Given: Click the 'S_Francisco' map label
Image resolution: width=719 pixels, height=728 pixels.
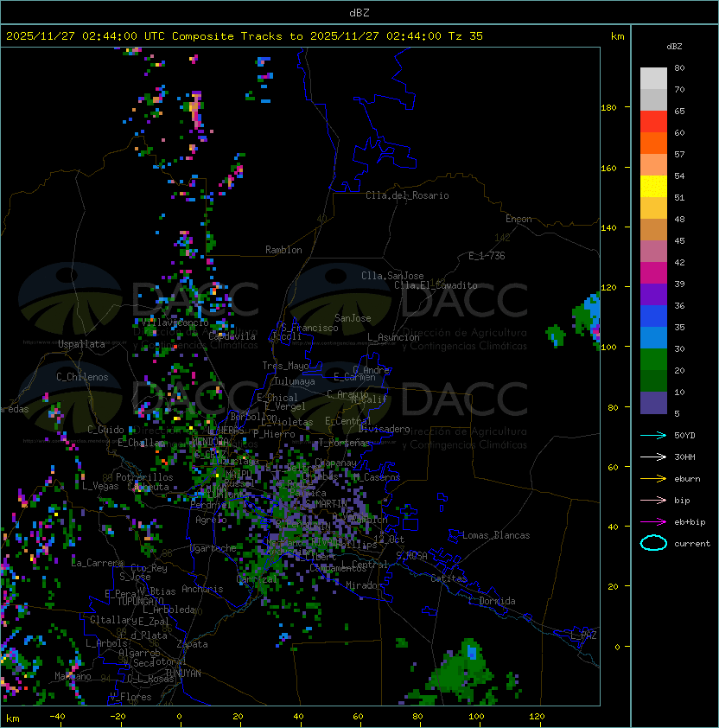Looking at the screenshot, I should coord(309,328).
